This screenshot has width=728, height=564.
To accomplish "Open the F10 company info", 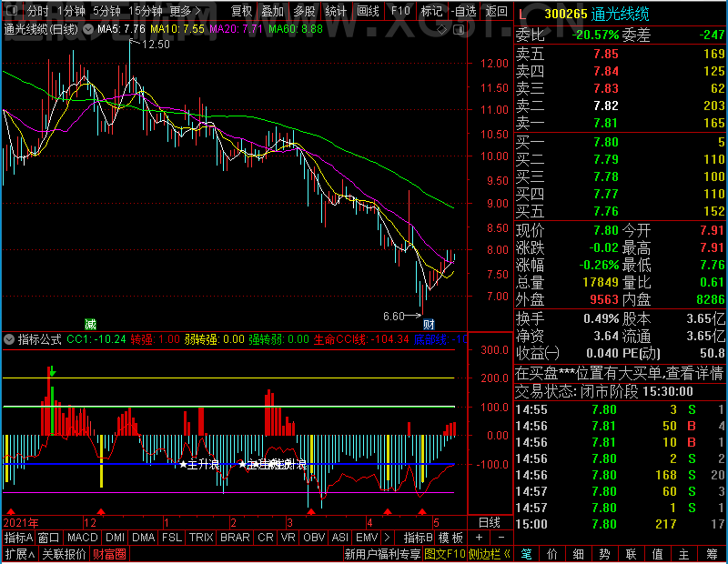I will click(x=400, y=11).
